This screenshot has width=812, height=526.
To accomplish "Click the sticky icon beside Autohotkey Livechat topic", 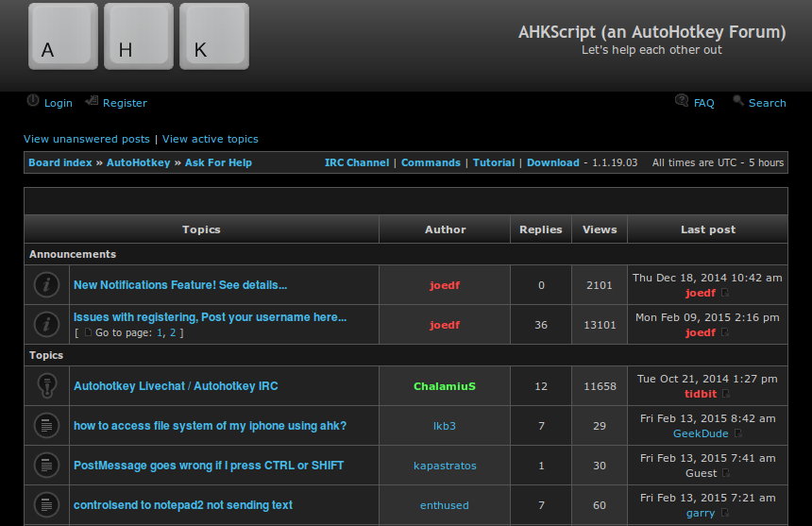I will [46, 385].
